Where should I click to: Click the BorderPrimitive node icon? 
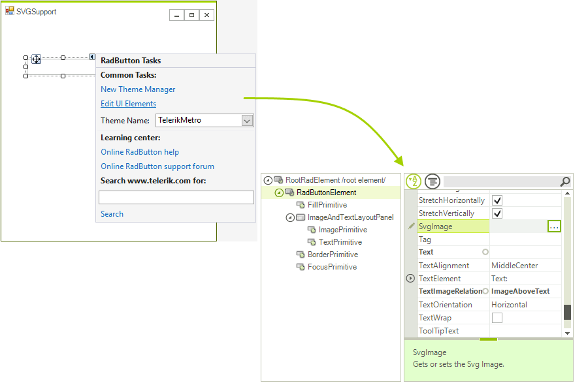pos(301,255)
